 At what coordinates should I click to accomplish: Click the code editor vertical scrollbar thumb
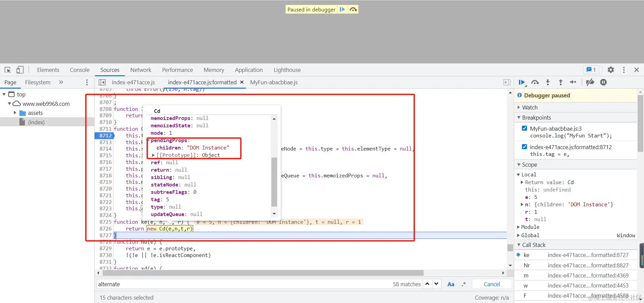510,248
